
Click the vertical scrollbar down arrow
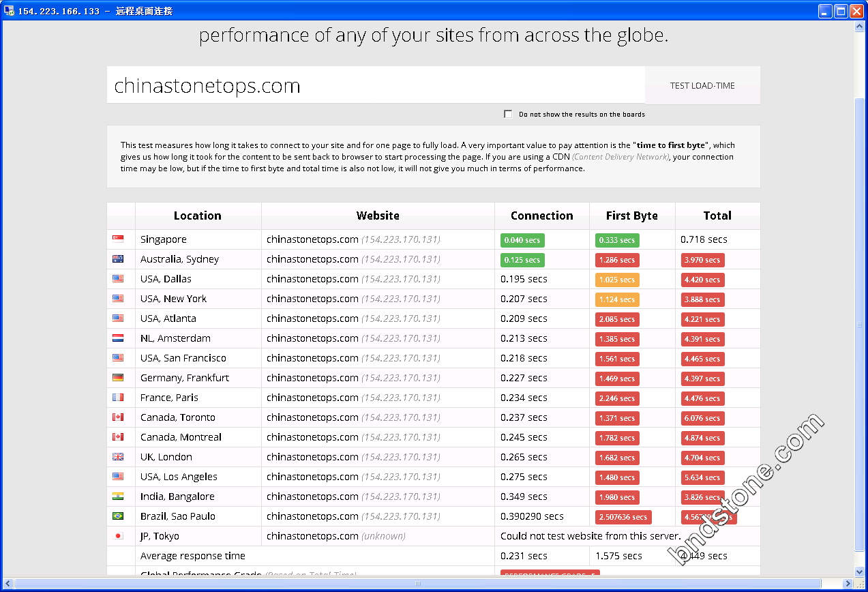[x=860, y=572]
